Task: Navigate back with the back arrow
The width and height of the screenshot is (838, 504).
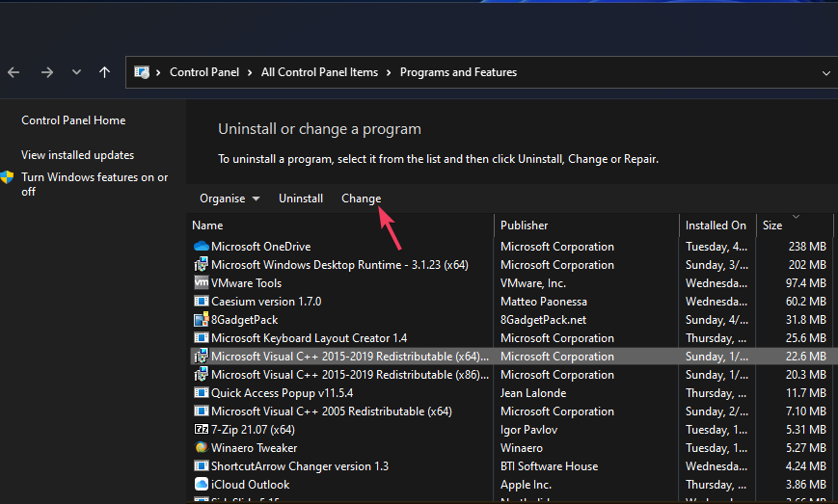Action: (14, 72)
